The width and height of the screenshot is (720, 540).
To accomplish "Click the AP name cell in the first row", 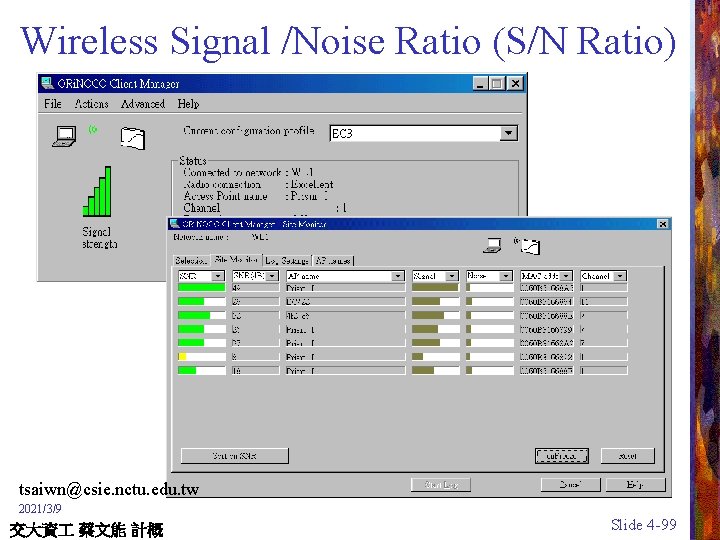I will (x=346, y=288).
